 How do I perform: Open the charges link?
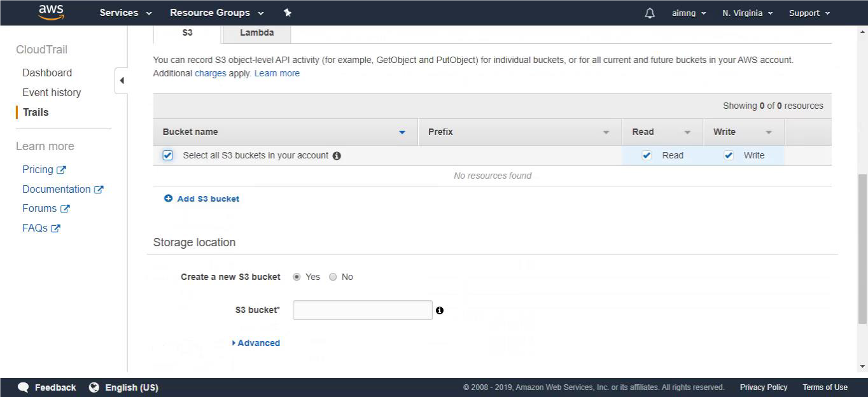click(x=211, y=73)
